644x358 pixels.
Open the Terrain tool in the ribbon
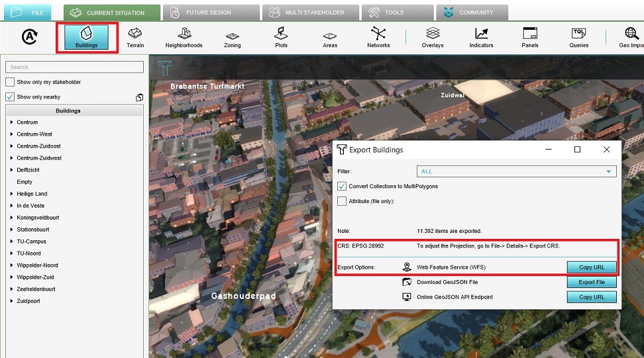pyautogui.click(x=135, y=37)
